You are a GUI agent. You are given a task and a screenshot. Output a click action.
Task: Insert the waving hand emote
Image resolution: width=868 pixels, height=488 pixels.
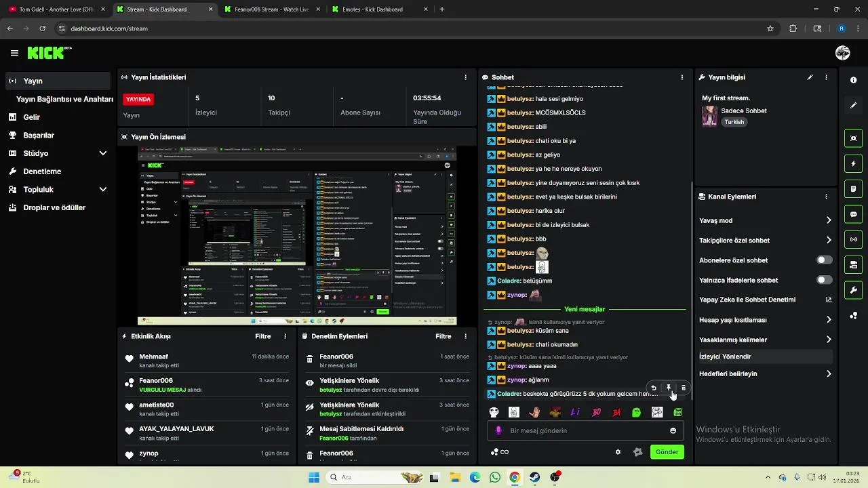(534, 412)
